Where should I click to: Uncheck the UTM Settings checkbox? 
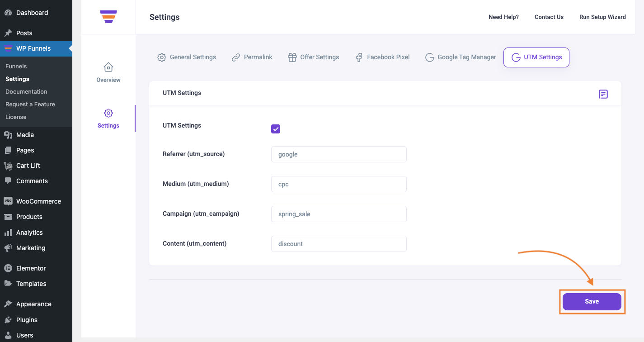coord(276,129)
